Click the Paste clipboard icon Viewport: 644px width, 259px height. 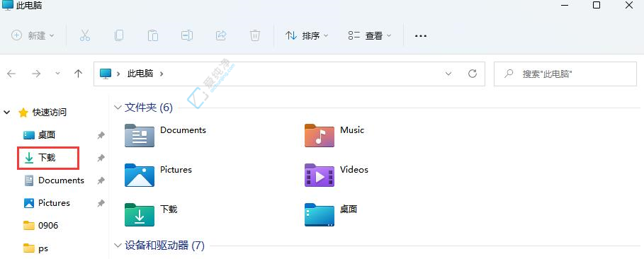153,35
